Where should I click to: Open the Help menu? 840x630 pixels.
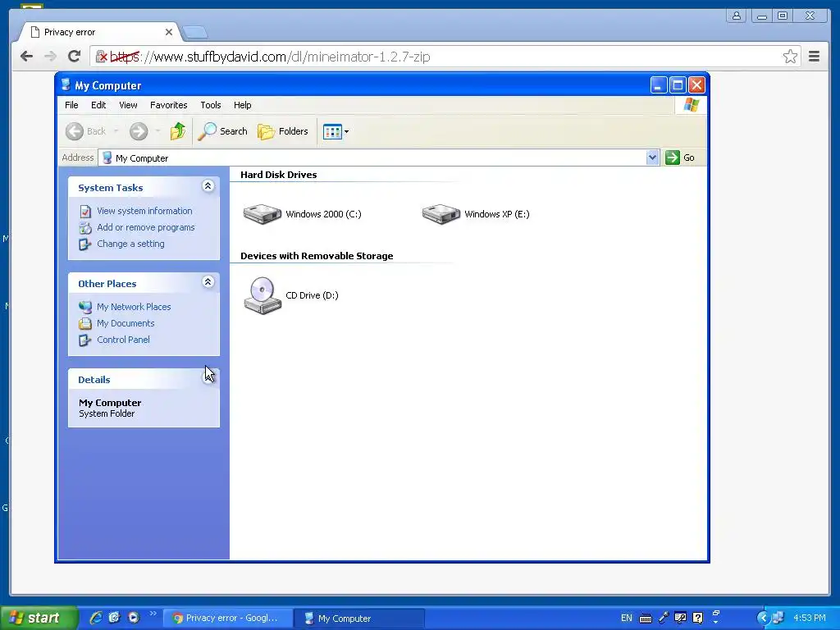(x=242, y=105)
